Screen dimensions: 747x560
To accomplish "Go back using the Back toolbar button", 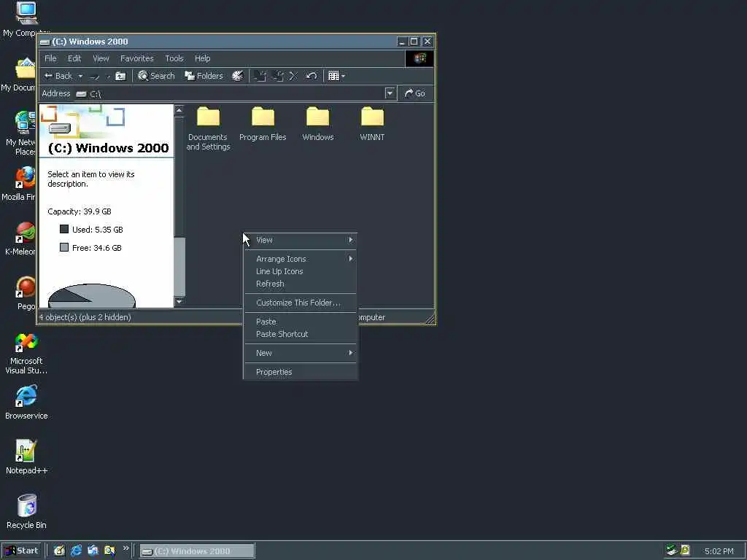I will click(58, 76).
